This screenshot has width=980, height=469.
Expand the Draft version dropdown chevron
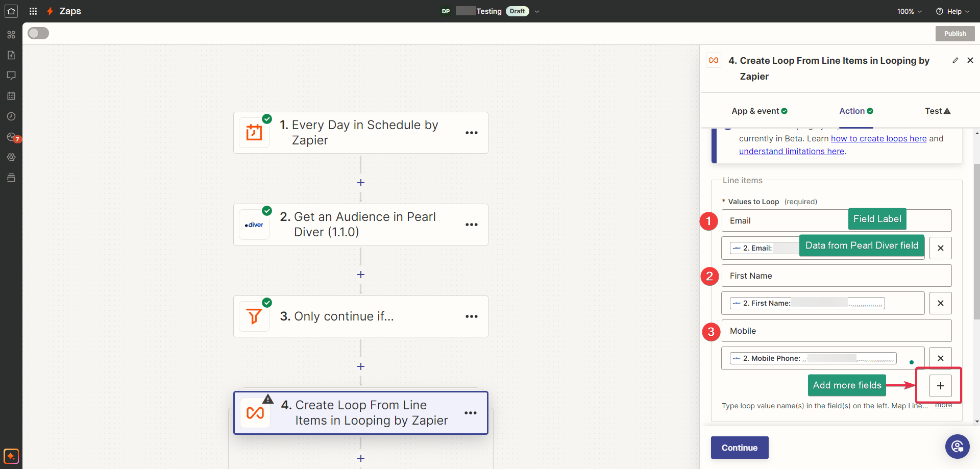point(537,11)
